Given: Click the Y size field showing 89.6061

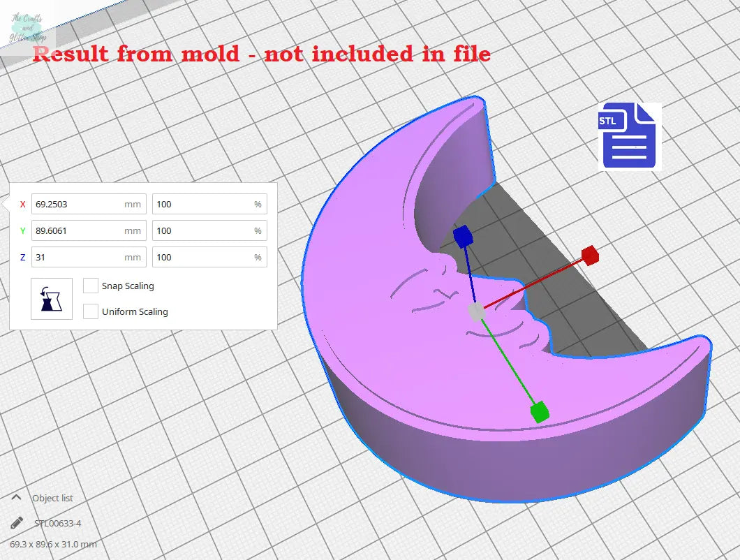Looking at the screenshot, I should tap(78, 231).
